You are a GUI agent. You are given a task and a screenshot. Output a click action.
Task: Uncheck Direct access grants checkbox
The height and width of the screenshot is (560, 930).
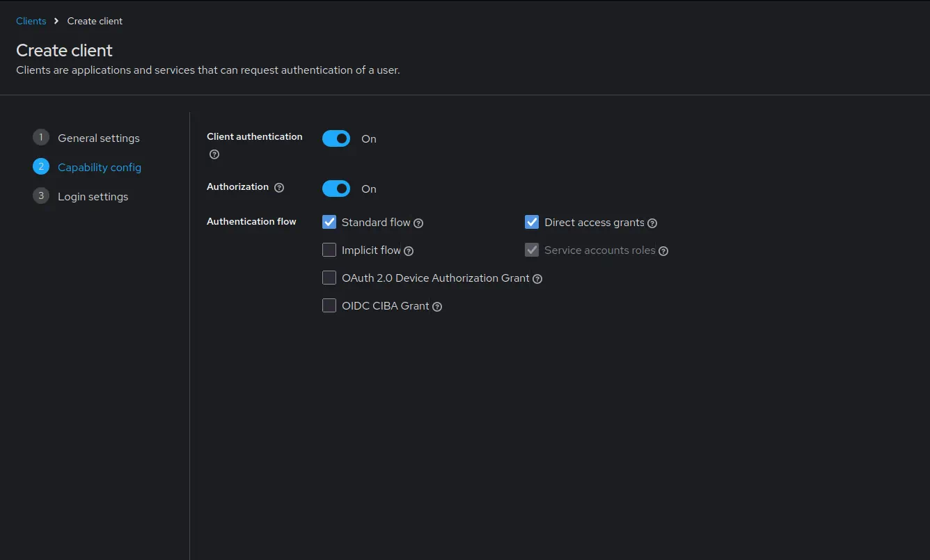[x=532, y=223]
